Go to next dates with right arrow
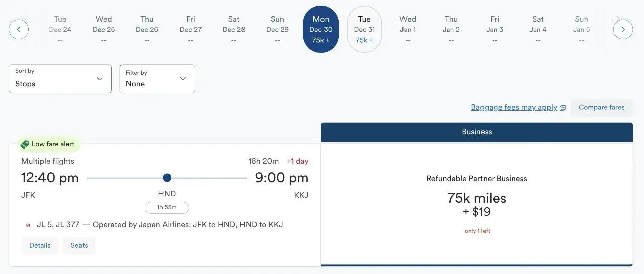 [623, 29]
